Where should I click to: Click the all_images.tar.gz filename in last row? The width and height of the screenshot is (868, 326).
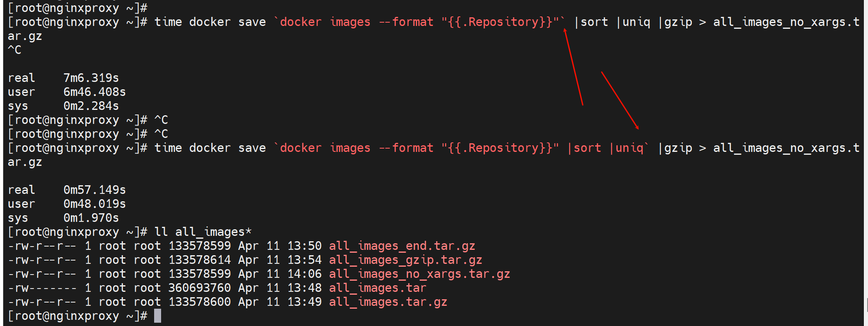click(388, 302)
